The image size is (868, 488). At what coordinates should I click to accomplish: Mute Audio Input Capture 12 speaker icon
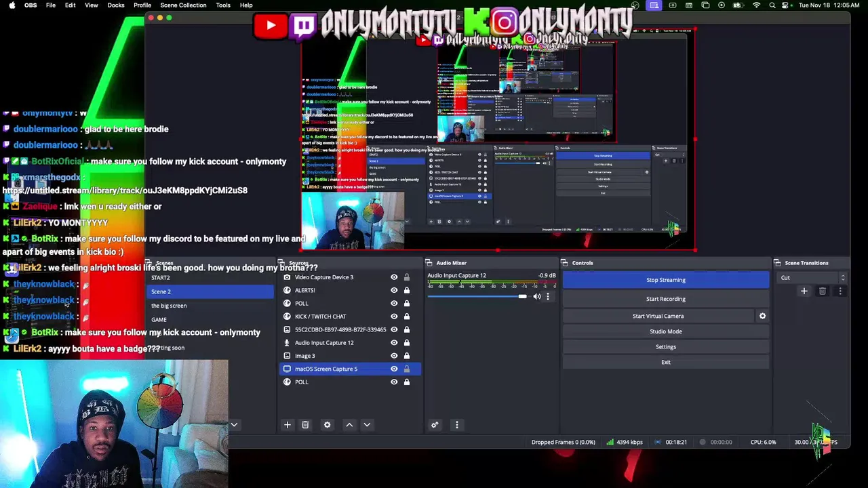(537, 296)
